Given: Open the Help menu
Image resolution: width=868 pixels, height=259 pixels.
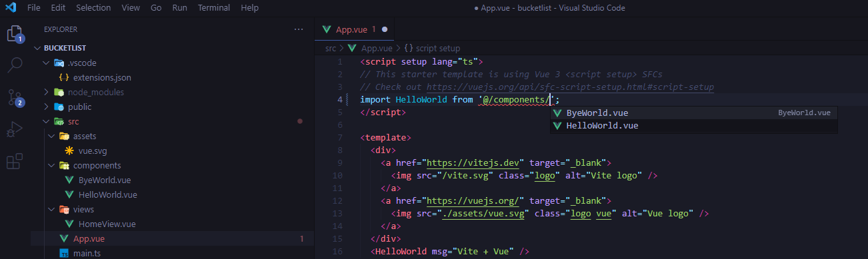Looking at the screenshot, I should [249, 8].
